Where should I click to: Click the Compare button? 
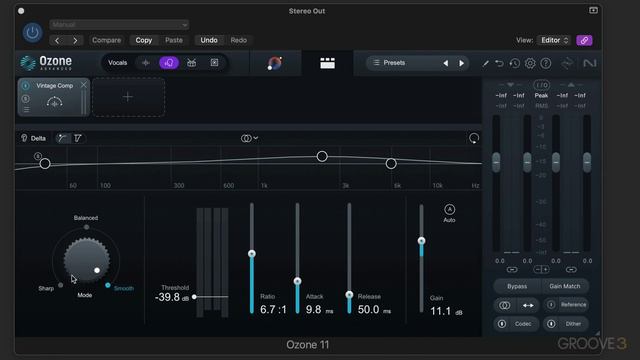[x=107, y=40]
